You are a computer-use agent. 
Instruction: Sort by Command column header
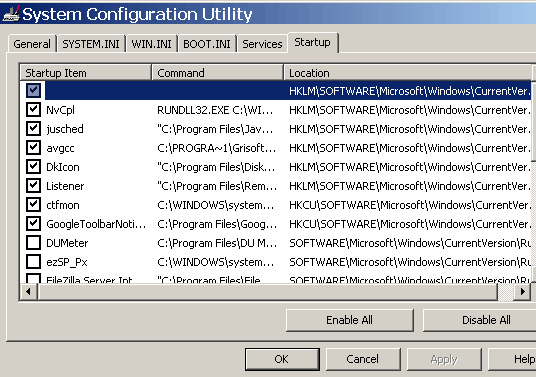tap(218, 73)
